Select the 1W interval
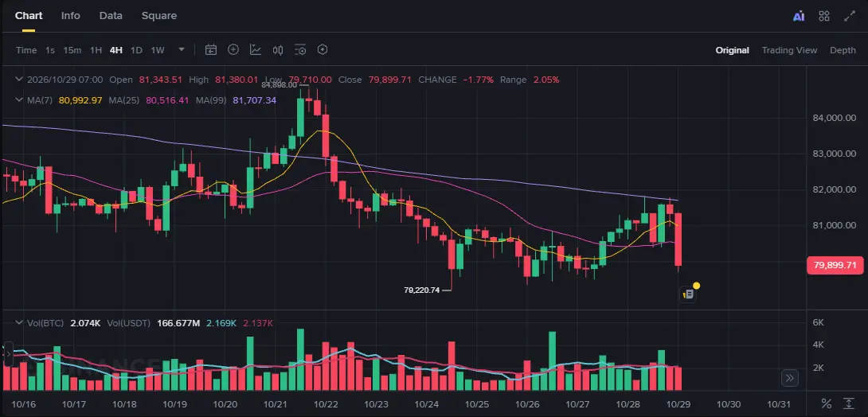 [x=158, y=50]
